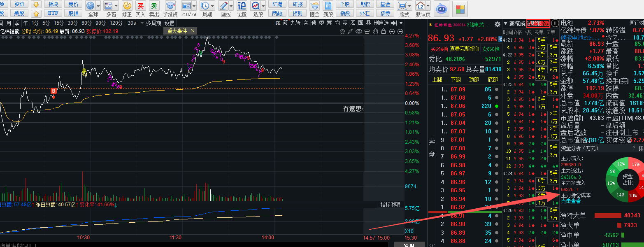The width and height of the screenshot is (644, 247).
Task: Open the 多窗 multi-window icon
Action: pyautogui.click(x=109, y=6)
